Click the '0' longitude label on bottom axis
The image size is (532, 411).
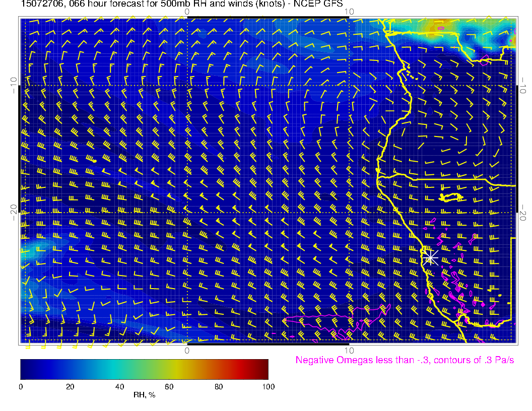point(187,350)
